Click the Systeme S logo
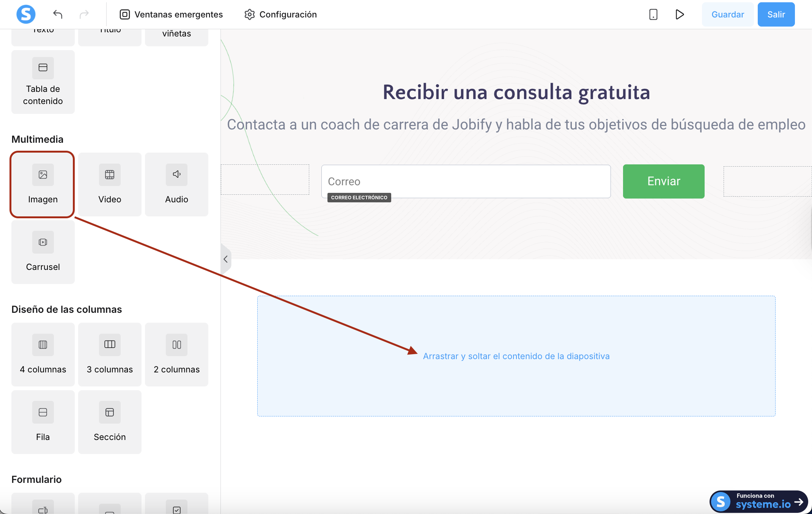812x514 pixels. (26, 14)
